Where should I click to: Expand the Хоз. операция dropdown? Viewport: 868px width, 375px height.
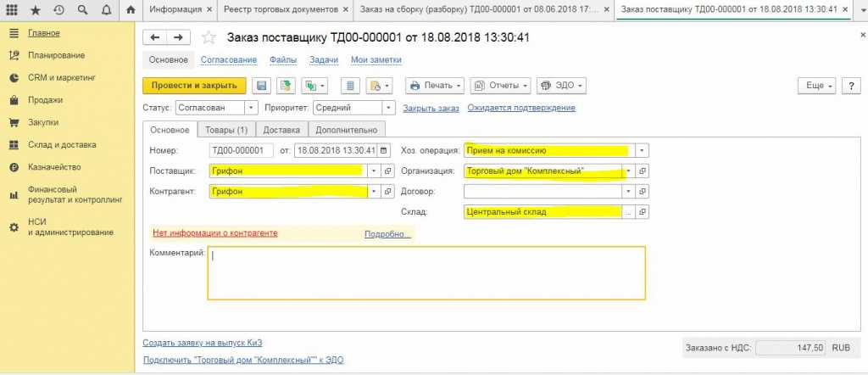[x=643, y=150]
